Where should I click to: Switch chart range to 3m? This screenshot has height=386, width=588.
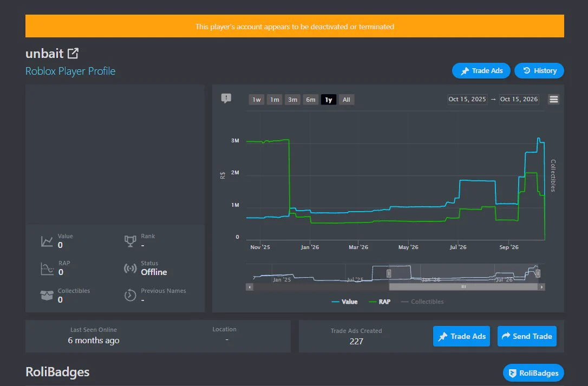292,100
